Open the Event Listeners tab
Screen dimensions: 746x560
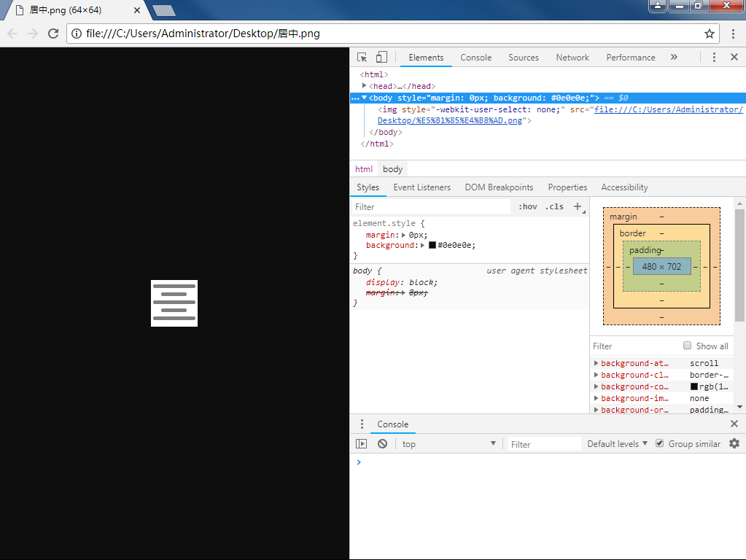point(421,187)
